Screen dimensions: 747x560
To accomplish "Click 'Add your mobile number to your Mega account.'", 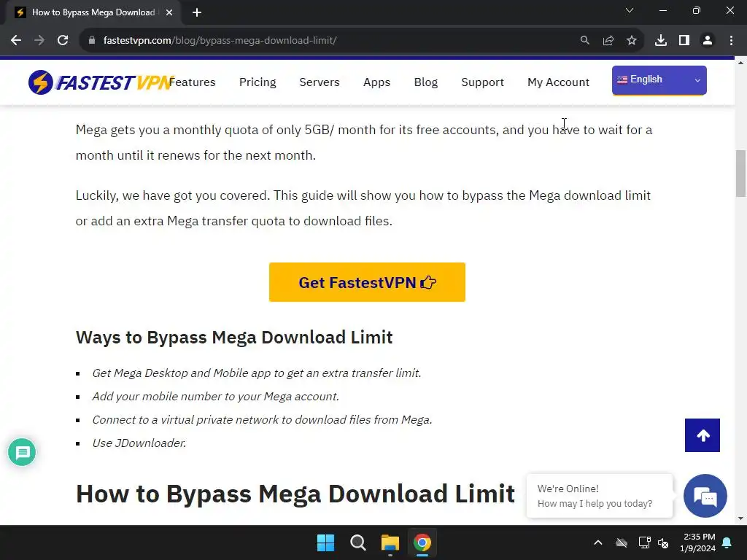I will click(x=215, y=396).
